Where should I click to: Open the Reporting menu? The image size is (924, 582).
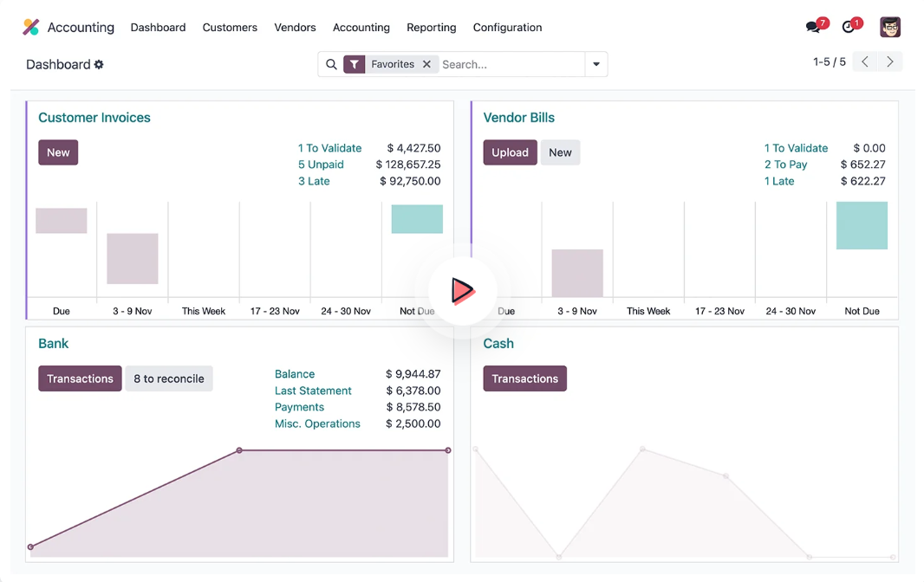click(431, 28)
